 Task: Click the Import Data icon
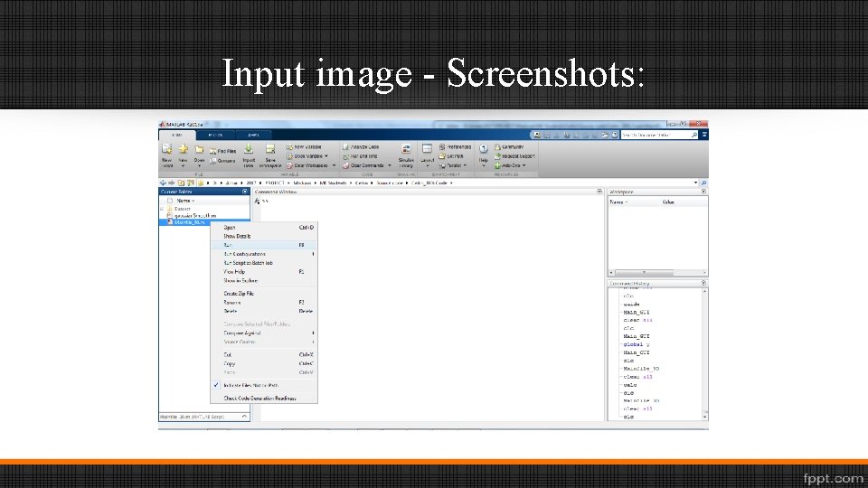pyautogui.click(x=249, y=149)
